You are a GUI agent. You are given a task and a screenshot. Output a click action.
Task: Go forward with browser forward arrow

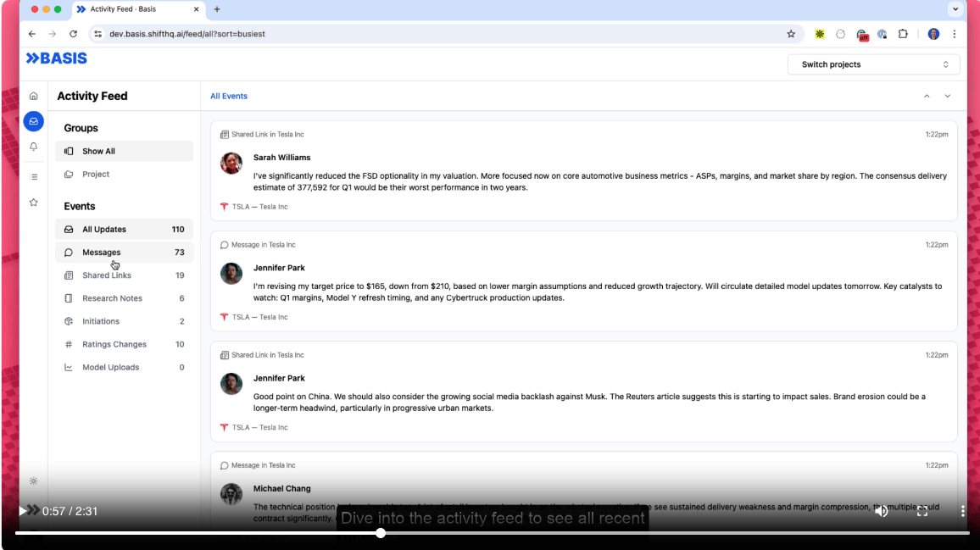click(x=53, y=34)
